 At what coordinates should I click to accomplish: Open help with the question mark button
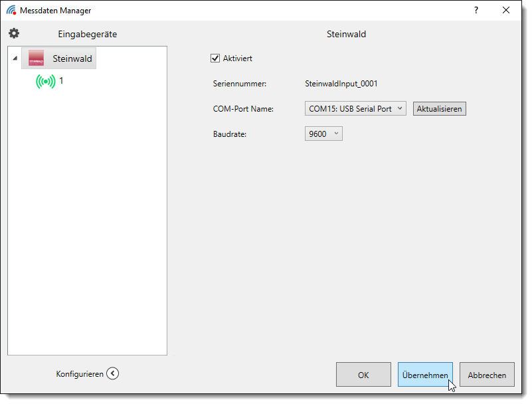[x=476, y=10]
